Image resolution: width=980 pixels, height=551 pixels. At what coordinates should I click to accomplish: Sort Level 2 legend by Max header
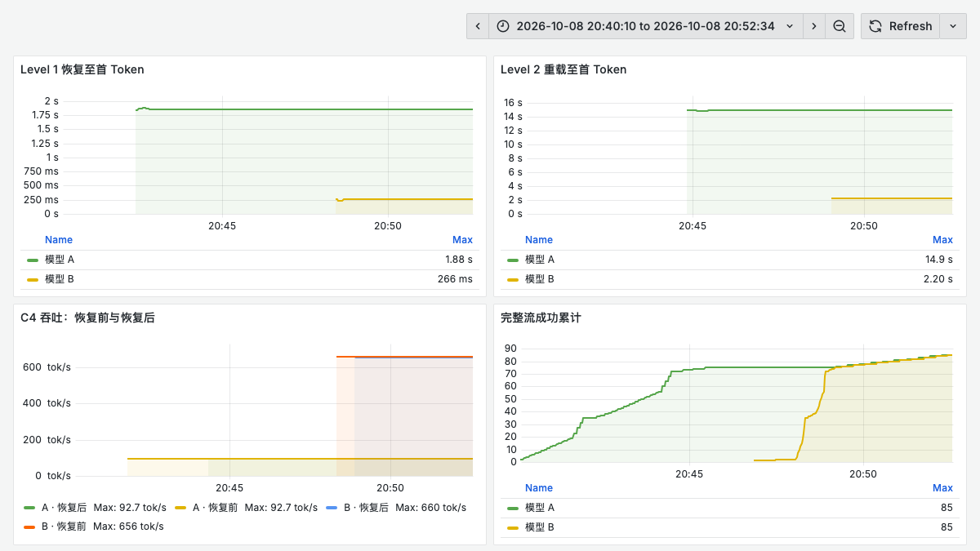[x=942, y=240]
